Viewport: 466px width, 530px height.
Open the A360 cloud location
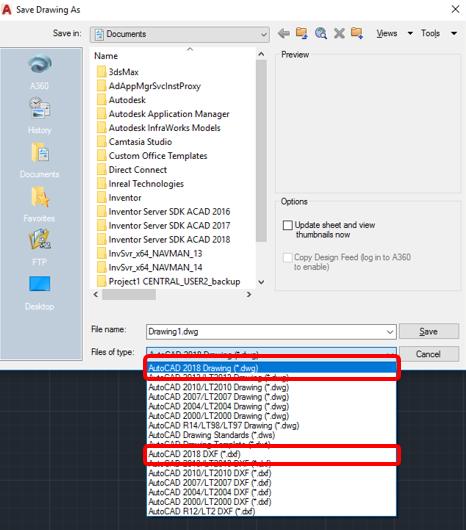click(x=40, y=72)
